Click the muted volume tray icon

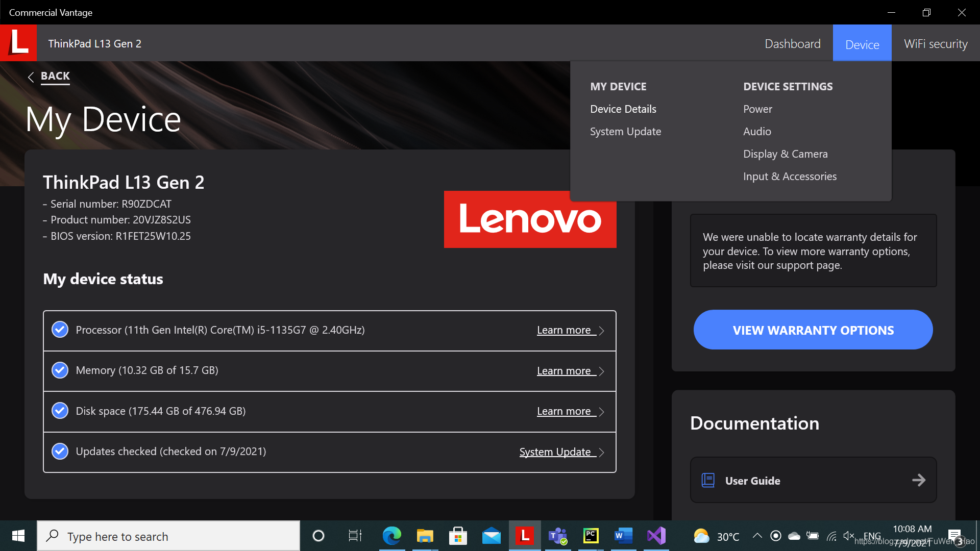(848, 536)
